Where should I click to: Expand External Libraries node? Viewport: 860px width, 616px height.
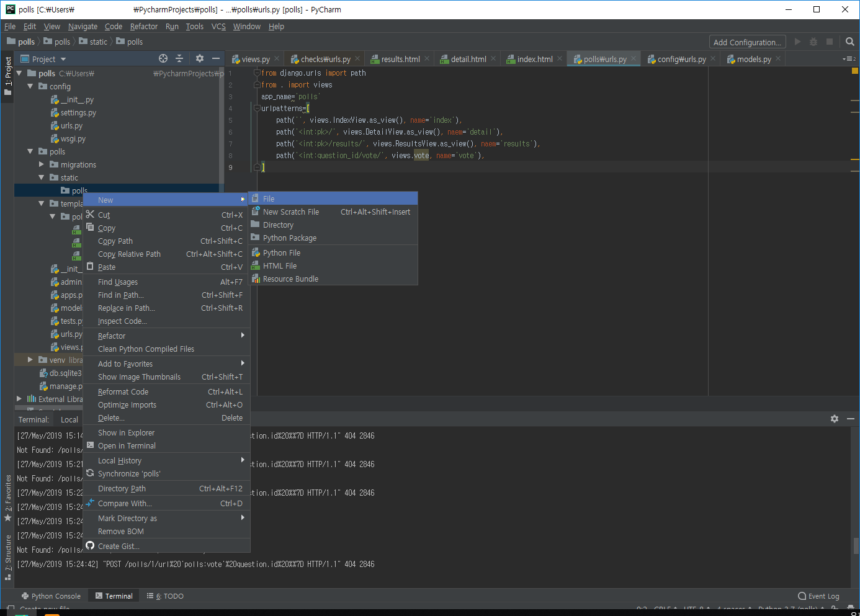tap(19, 399)
